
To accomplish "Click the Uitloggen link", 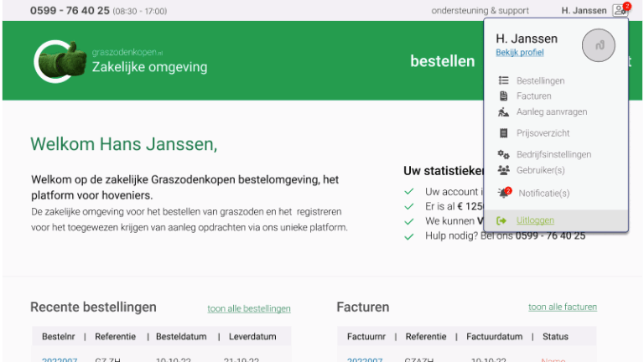I will (x=535, y=220).
